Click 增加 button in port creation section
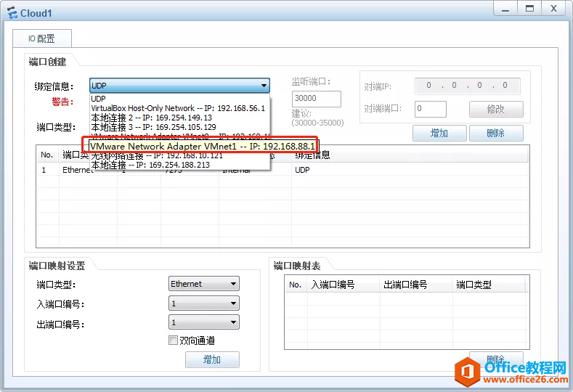Viewport: 573px width, 392px height. coord(439,133)
